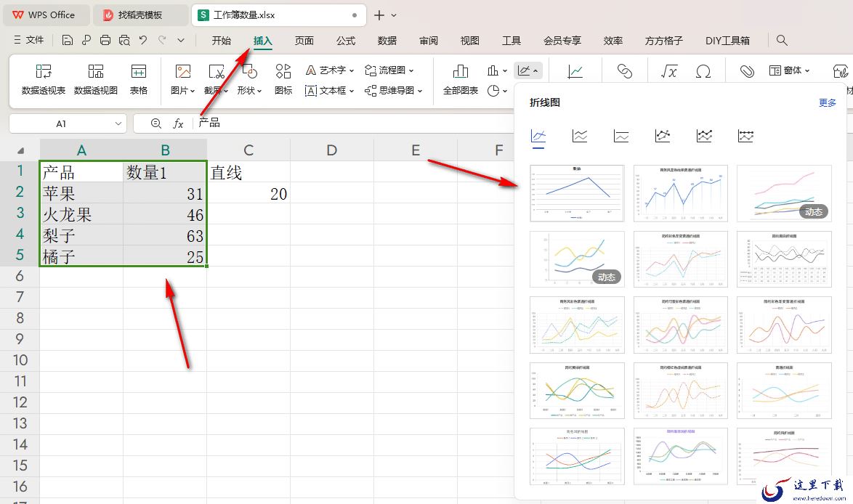Click the select-all corner triangle

(20, 150)
